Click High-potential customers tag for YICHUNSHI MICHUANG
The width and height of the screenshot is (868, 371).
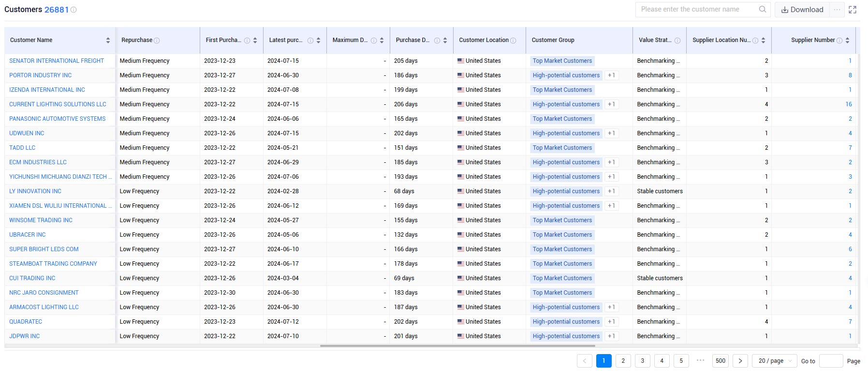pyautogui.click(x=566, y=177)
